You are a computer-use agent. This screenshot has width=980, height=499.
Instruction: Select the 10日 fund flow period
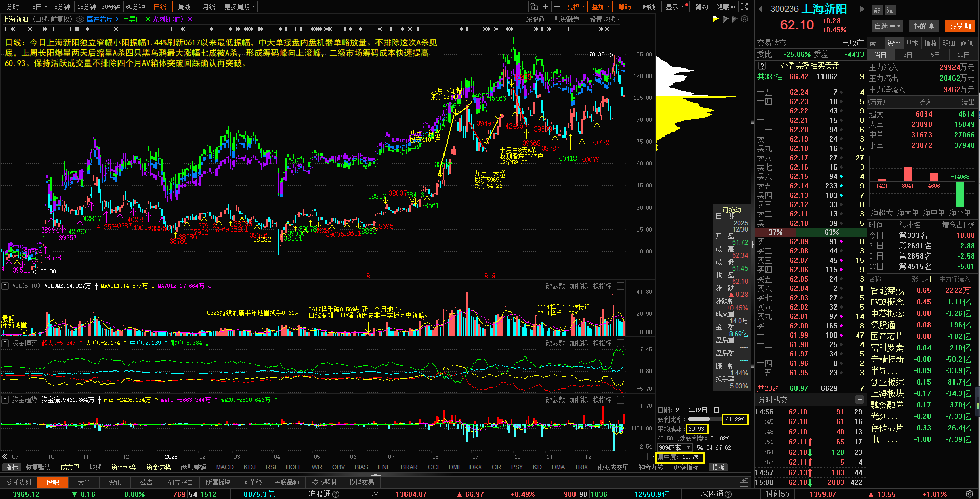tap(963, 55)
